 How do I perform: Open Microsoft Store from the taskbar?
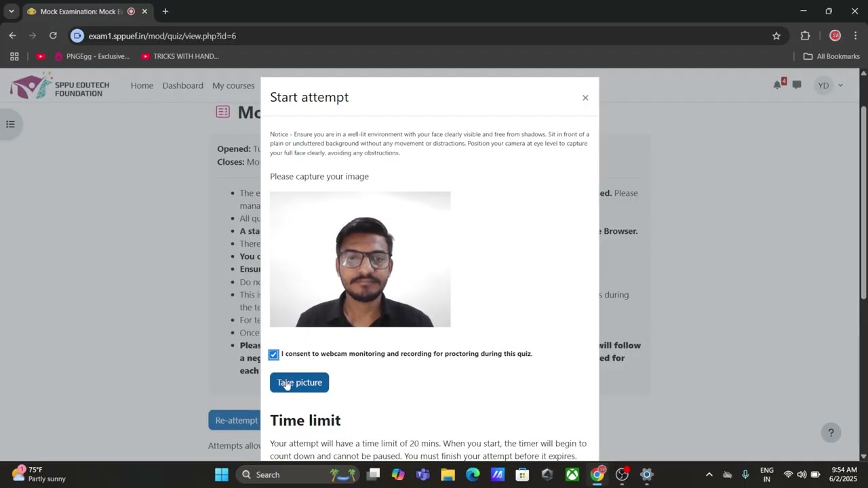coord(522,474)
